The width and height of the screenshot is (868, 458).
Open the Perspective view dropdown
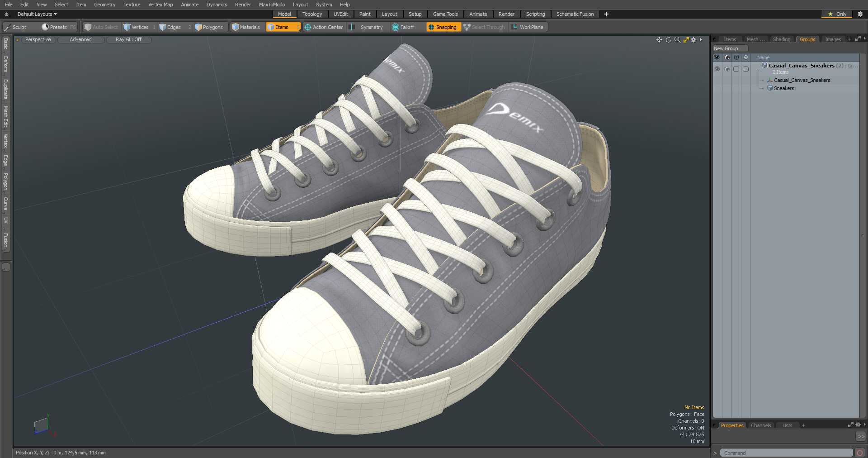(38, 40)
